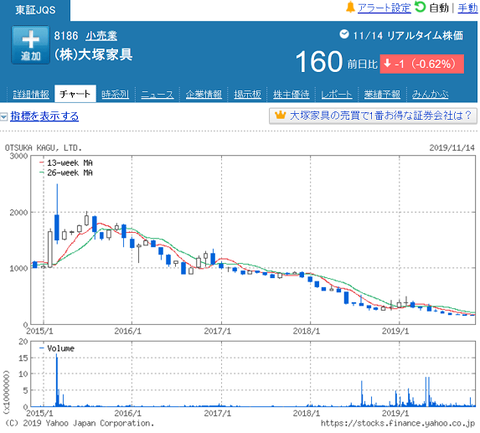Click the 2016/1 label on price chart axis
This screenshot has height=433, width=480.
click(128, 331)
